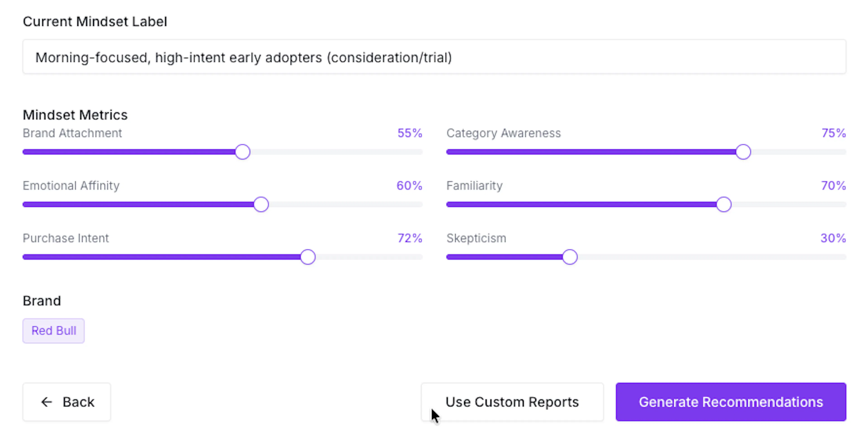This screenshot has width=868, height=436.
Task: Open Use Custom Reports
Action: pos(512,402)
